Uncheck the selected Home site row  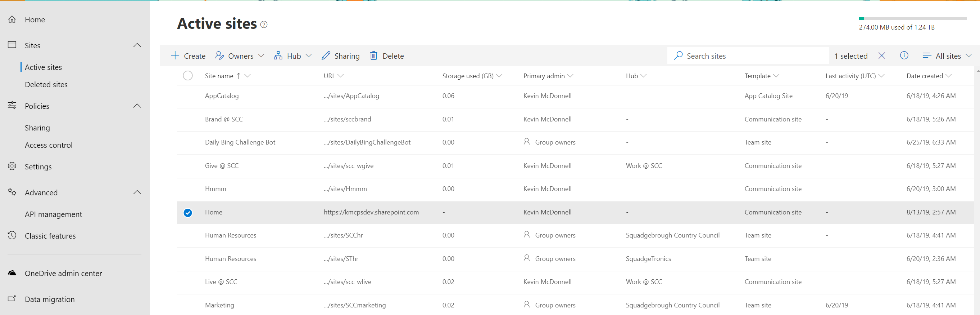187,213
